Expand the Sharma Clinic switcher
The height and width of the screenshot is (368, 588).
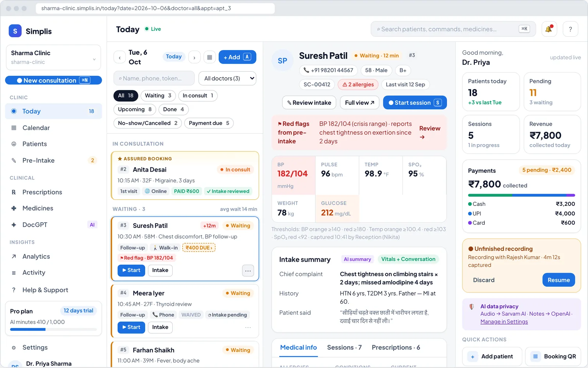[53, 57]
